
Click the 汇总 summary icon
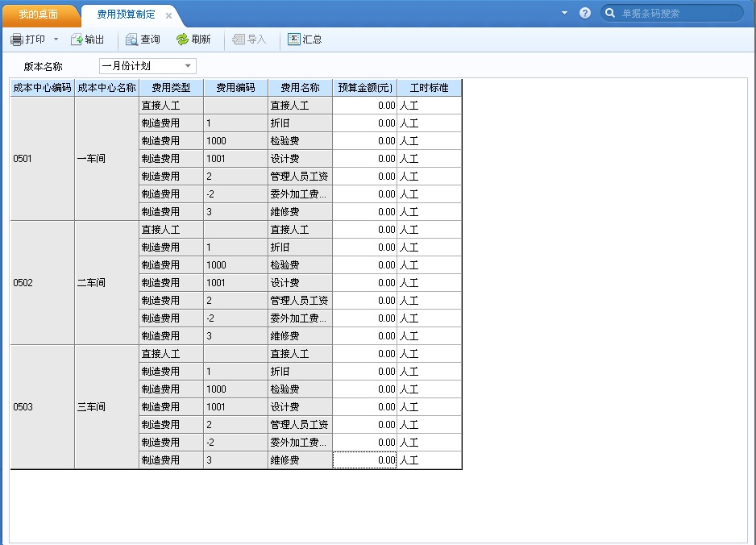point(293,40)
